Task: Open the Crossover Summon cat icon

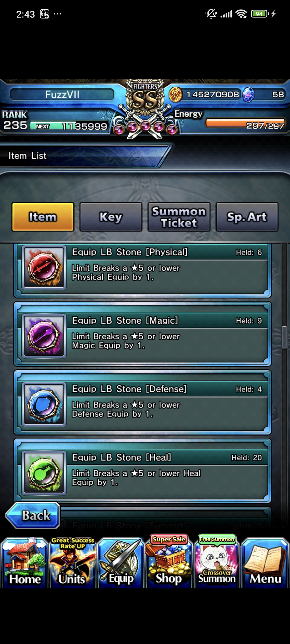Action: point(217,561)
